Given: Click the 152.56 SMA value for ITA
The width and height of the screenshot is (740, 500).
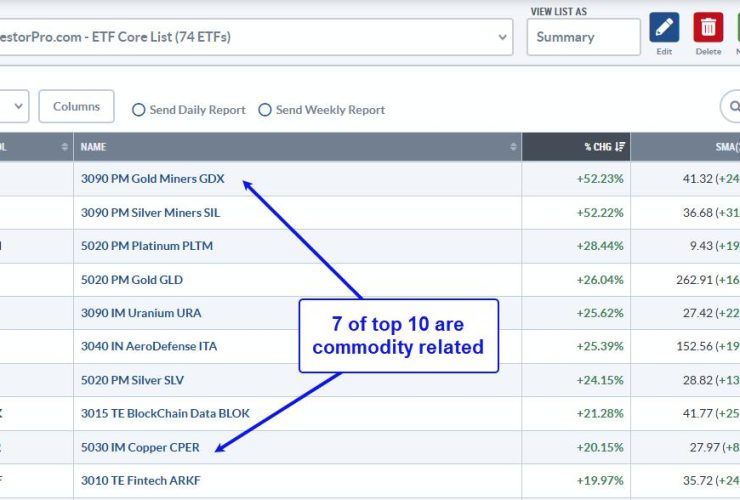Looking at the screenshot, I should pos(694,347).
